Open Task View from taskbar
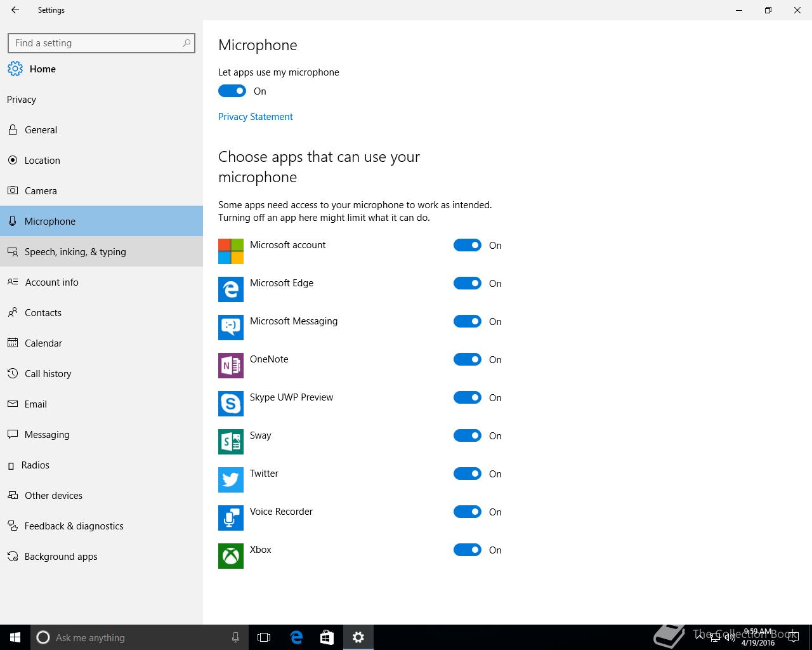Screen dimensions: 812x650 (x=264, y=637)
